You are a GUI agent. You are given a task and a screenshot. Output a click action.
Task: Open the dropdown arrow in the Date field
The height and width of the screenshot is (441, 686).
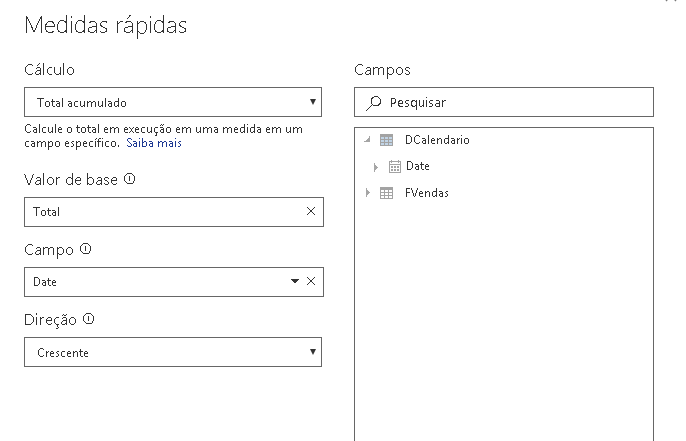tap(295, 281)
